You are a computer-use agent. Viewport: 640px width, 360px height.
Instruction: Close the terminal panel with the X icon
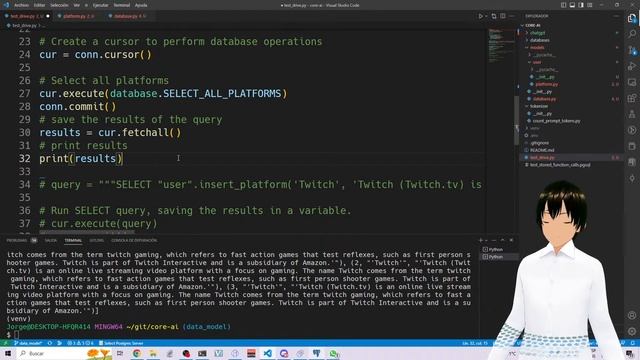click(x=511, y=240)
